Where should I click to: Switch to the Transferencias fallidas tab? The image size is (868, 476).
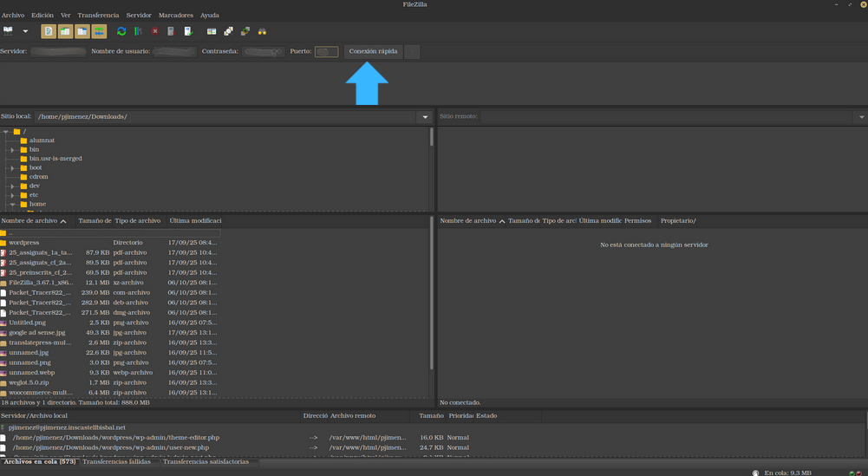coord(116,462)
